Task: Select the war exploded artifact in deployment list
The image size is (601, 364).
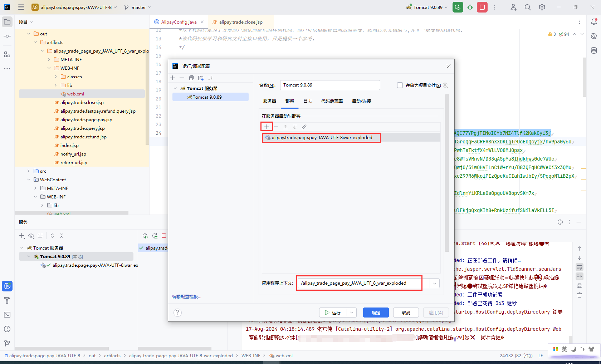Action: click(351, 138)
